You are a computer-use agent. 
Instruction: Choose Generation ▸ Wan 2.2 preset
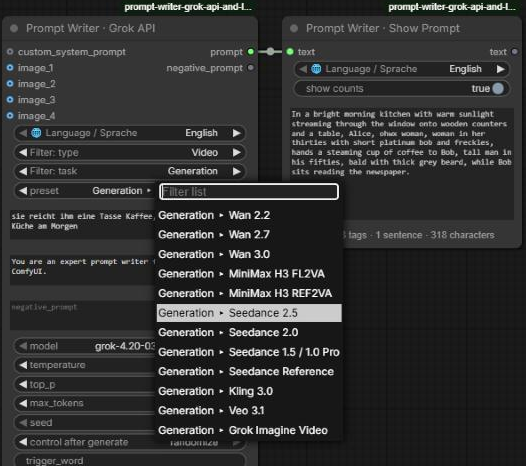tap(249, 215)
